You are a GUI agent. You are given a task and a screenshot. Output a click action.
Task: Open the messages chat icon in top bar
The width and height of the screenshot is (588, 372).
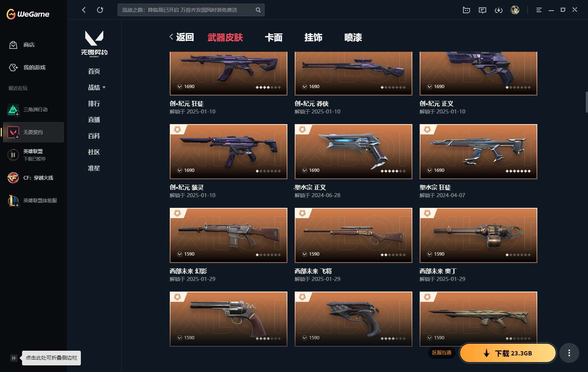click(483, 10)
